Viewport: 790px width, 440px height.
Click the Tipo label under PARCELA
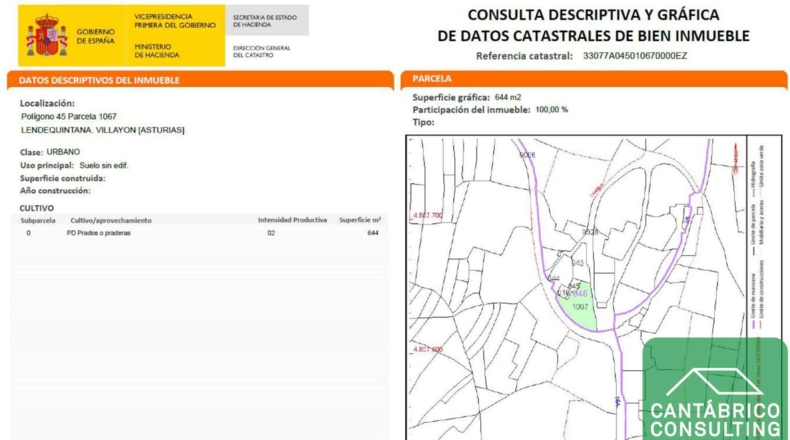423,122
